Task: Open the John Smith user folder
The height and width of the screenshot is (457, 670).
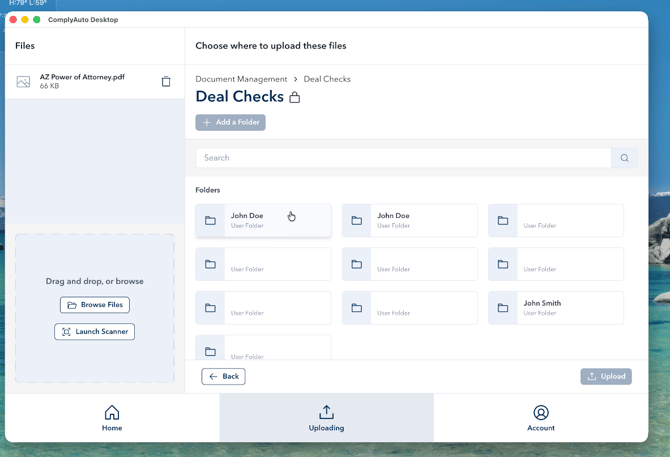Action: point(555,308)
